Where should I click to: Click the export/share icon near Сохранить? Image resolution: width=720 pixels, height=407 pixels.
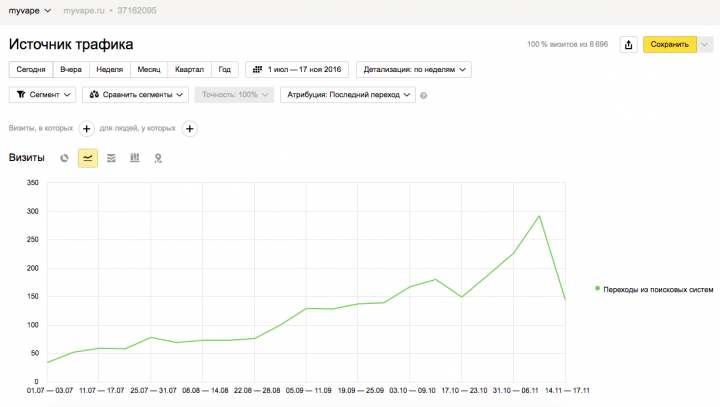tap(629, 45)
